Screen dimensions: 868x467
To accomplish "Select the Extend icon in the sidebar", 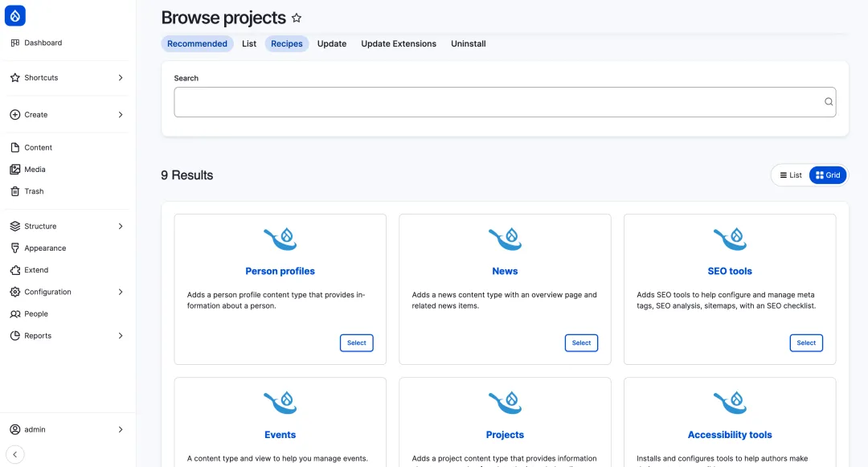I will click(17, 269).
